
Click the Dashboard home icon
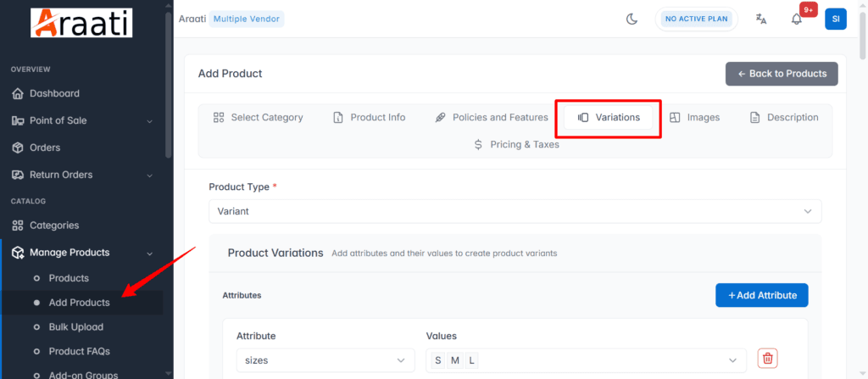(x=18, y=93)
